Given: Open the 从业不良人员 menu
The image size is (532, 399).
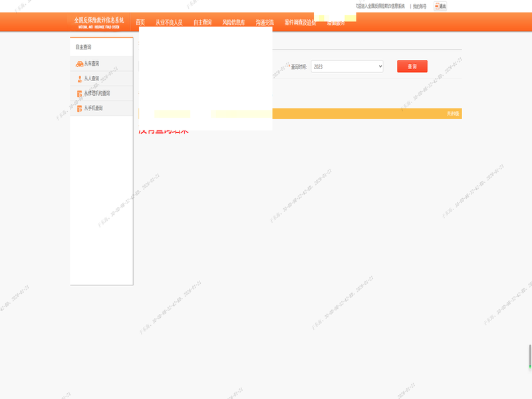Looking at the screenshot, I should pos(169,23).
